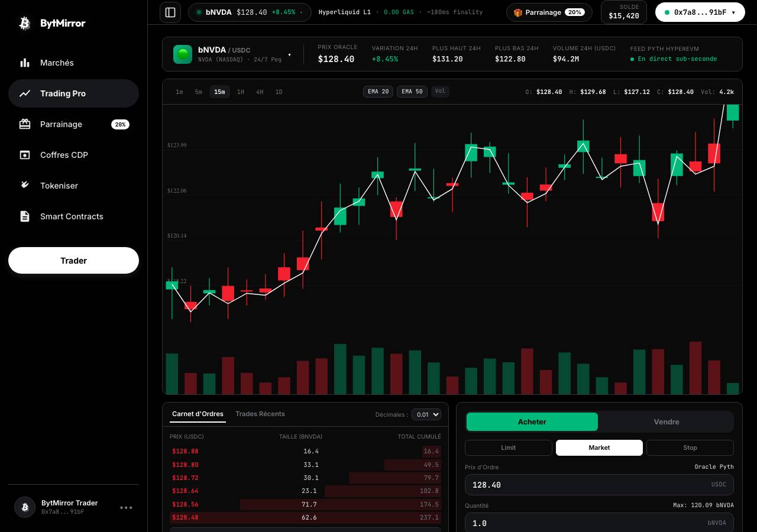Click the $128.64 ask price row
757x532 pixels.
(305, 491)
